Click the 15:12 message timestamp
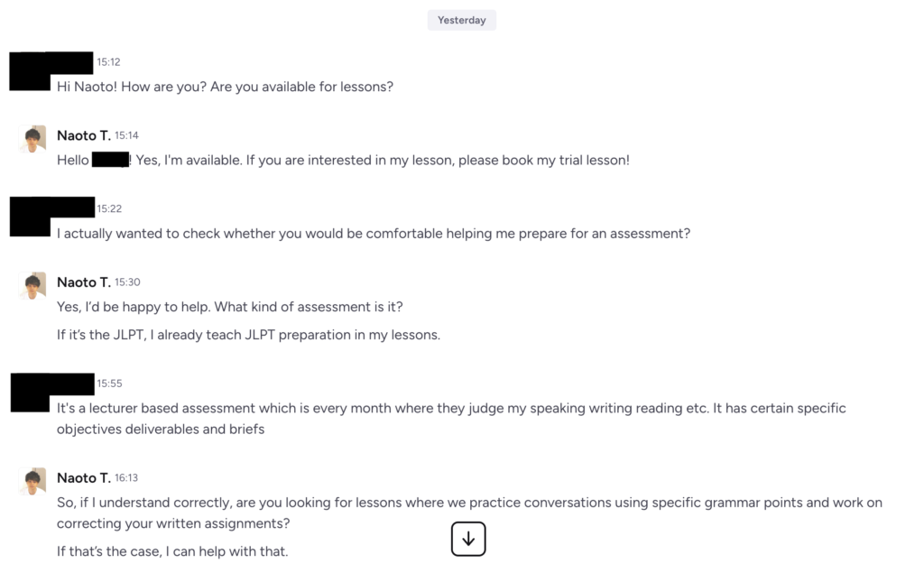Viewport: 924px width, 573px height. click(108, 62)
